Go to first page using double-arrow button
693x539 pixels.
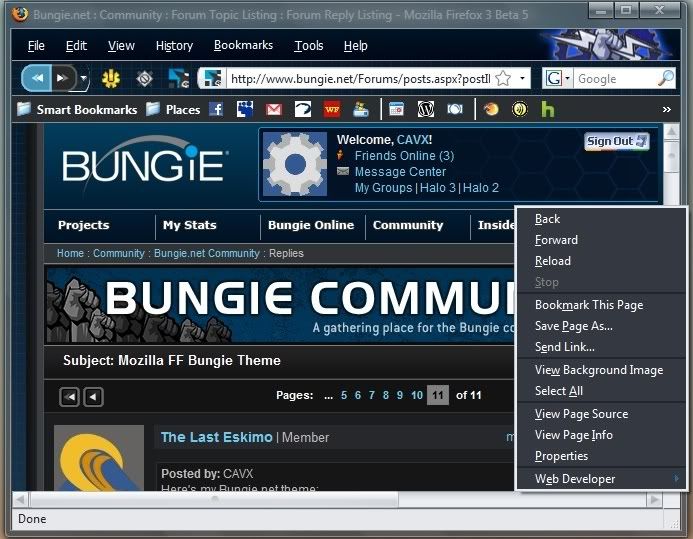click(70, 396)
